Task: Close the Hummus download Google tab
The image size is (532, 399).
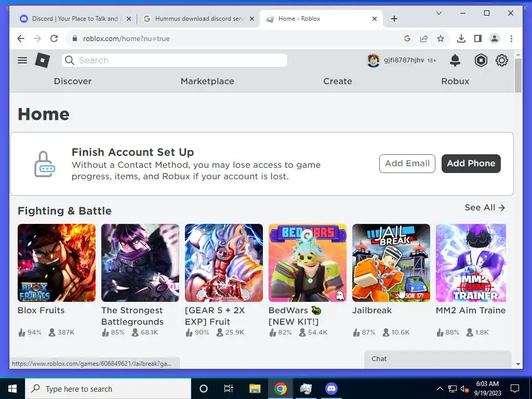Action: 252,19
